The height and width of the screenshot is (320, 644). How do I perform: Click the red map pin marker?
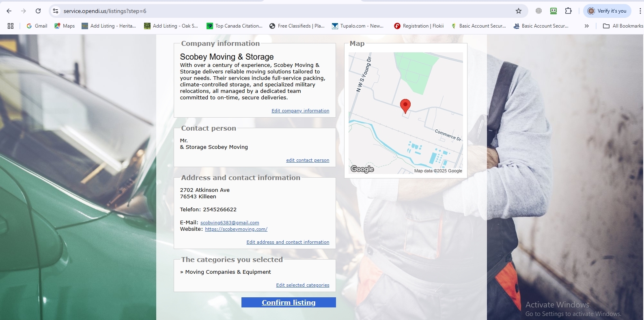click(x=405, y=106)
